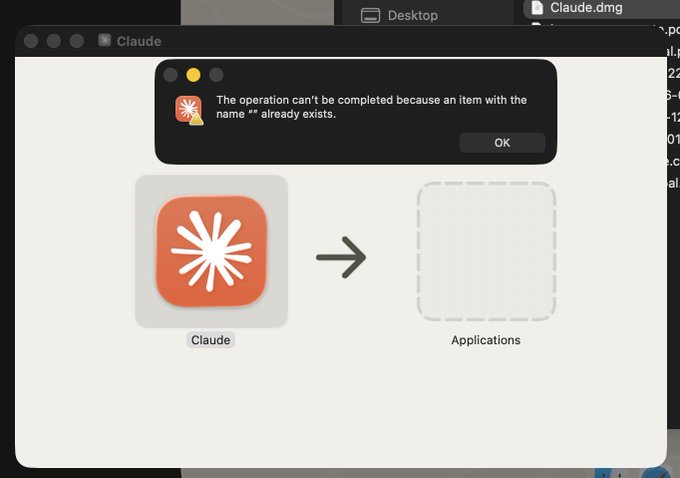Click the Claude volume icon in the title bar
This screenshot has width=680, height=478.
(x=104, y=40)
